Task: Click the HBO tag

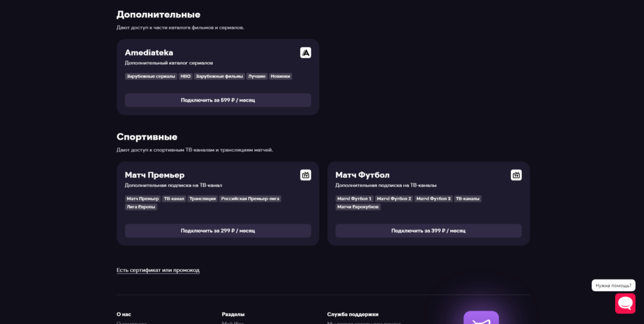Action: (186, 76)
